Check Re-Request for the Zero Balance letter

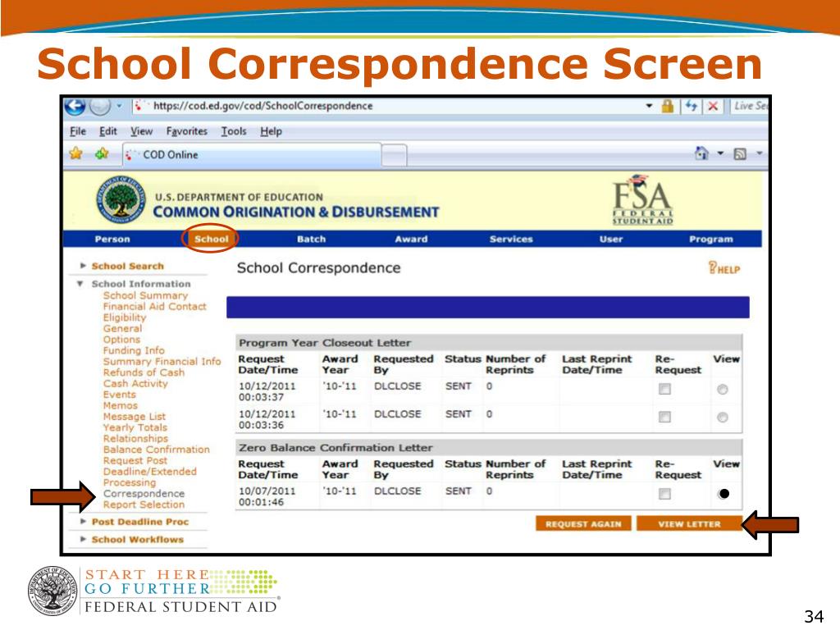click(x=664, y=494)
